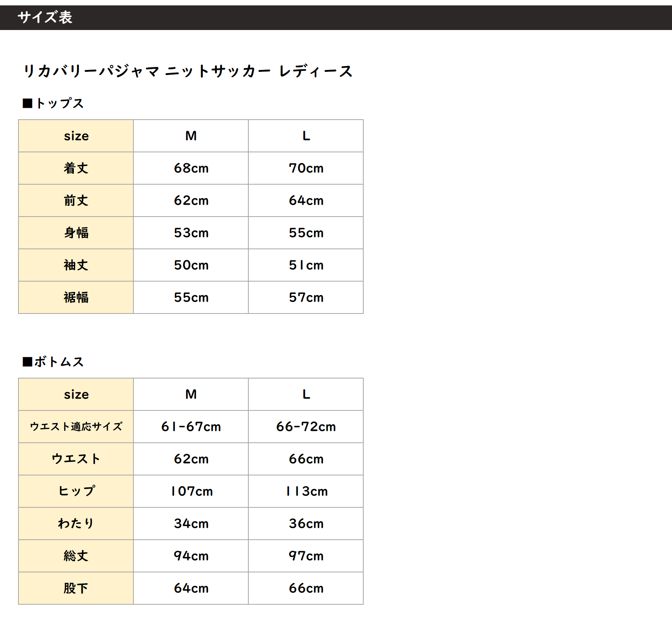This screenshot has height=632, width=672.
Task: Click the 61-67cm waist range cell
Action: (x=191, y=427)
